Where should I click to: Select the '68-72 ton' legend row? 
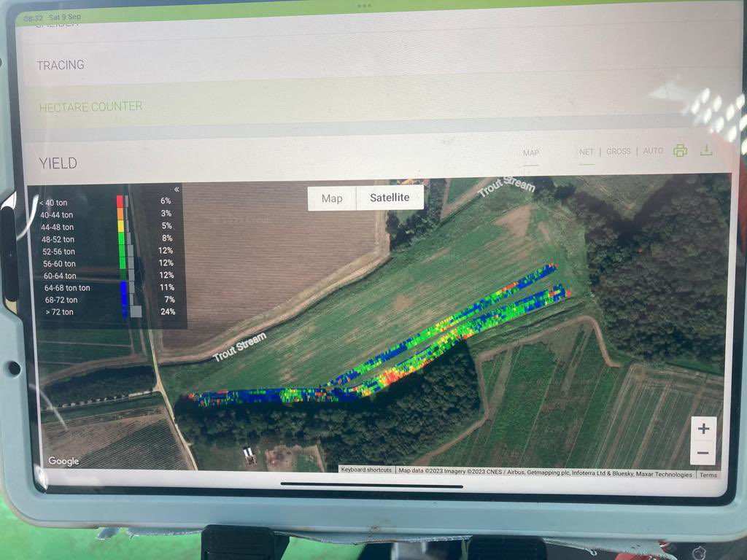pyautogui.click(x=109, y=300)
